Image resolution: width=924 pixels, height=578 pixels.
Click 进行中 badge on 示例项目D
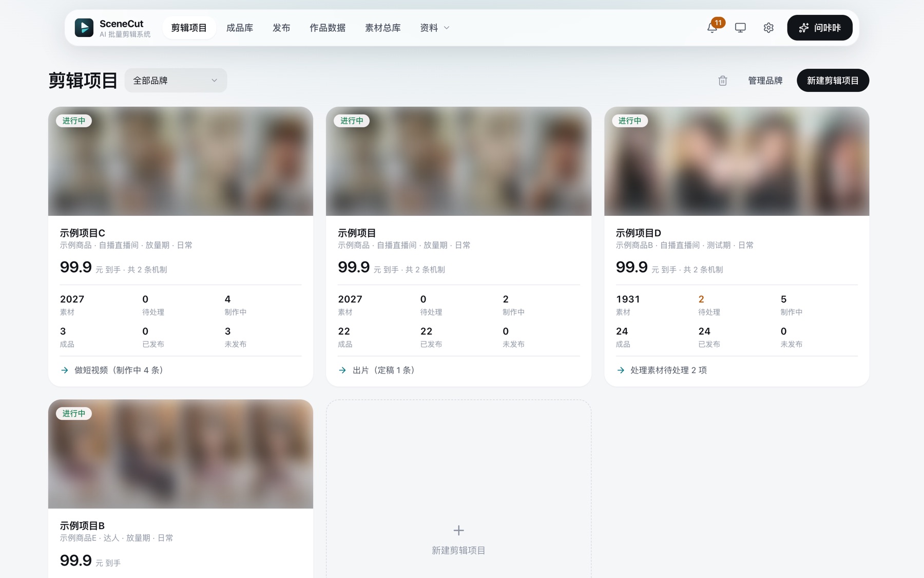coord(630,121)
